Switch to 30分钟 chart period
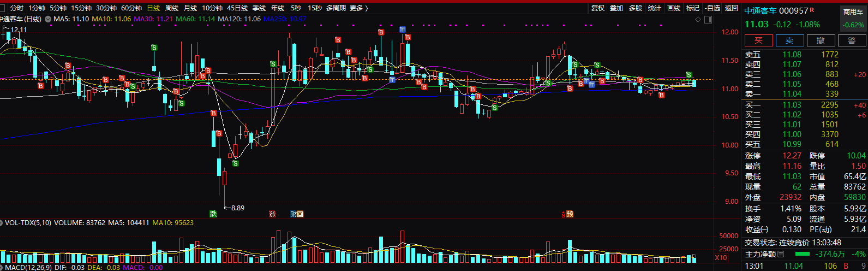 pyautogui.click(x=106, y=8)
